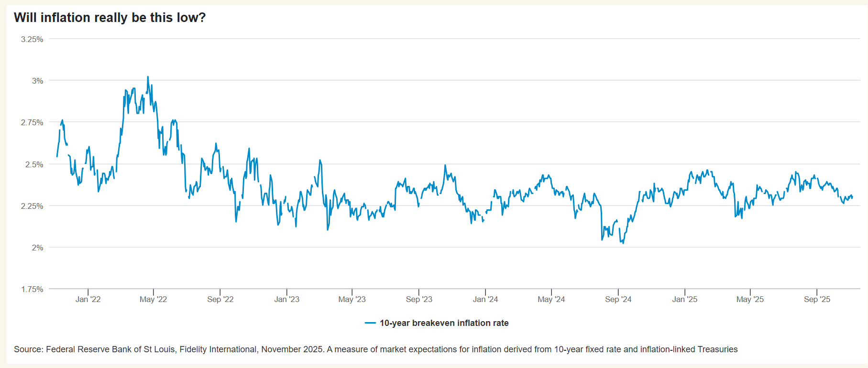The height and width of the screenshot is (368, 868).
Task: Select the May '22 x-axis label
Action: [x=154, y=299]
